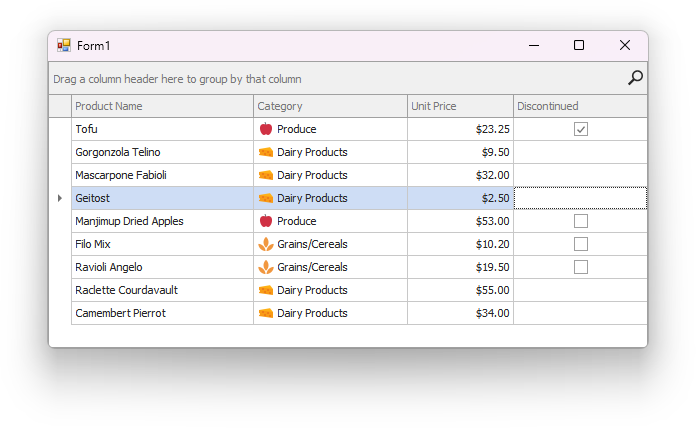Click the cheese icon in Gorgonzola Telino row
Viewport: 696px width, 428px height.
(x=266, y=152)
